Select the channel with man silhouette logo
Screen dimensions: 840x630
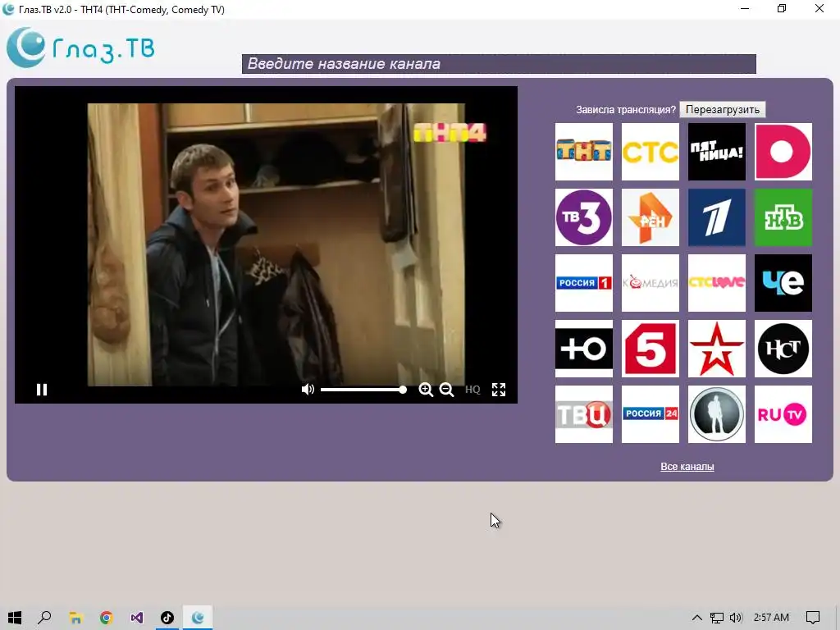pos(716,414)
